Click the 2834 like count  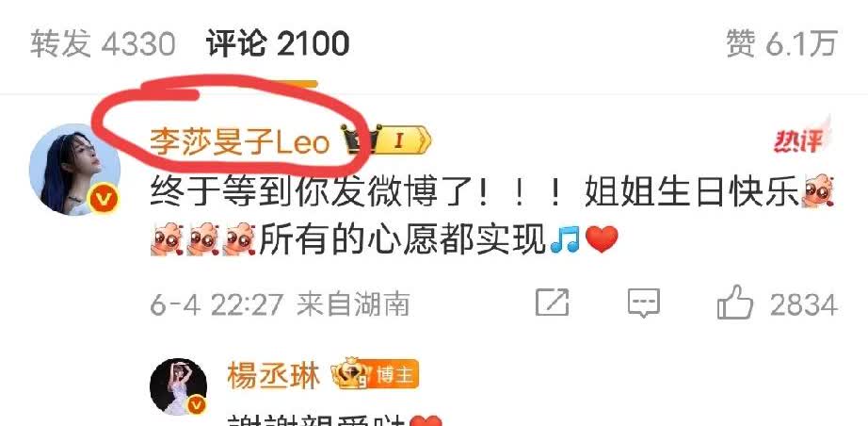[803, 304]
